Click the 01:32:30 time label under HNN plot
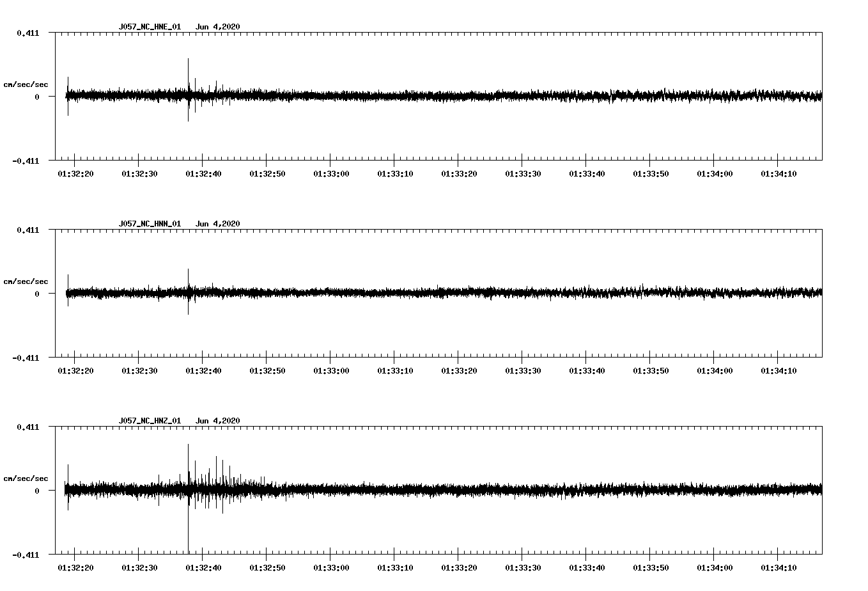 [x=139, y=371]
